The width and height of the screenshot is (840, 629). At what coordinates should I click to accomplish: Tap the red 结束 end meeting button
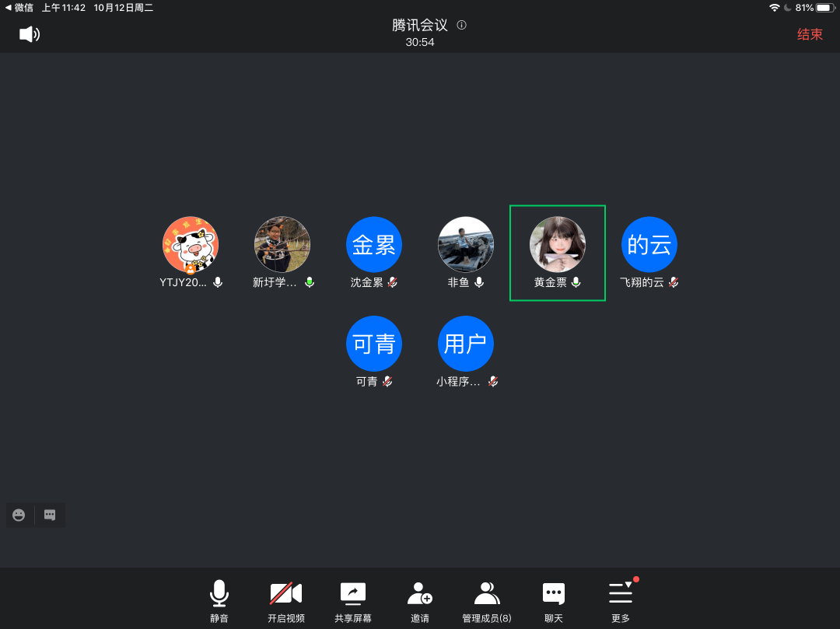(809, 34)
